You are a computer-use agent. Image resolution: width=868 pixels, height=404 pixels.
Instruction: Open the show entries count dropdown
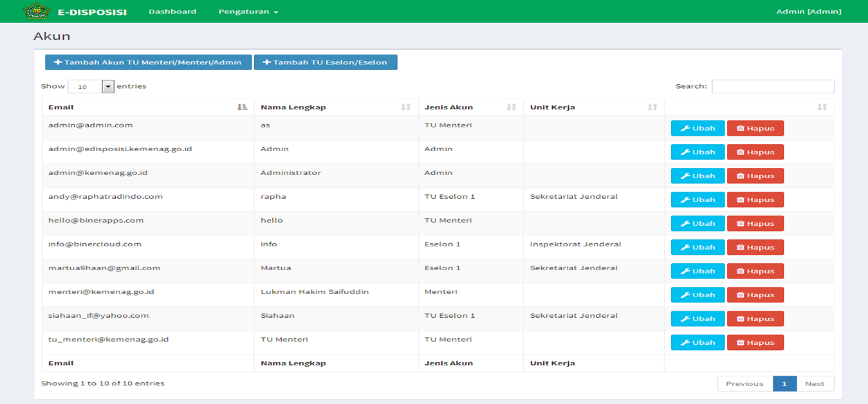(91, 86)
